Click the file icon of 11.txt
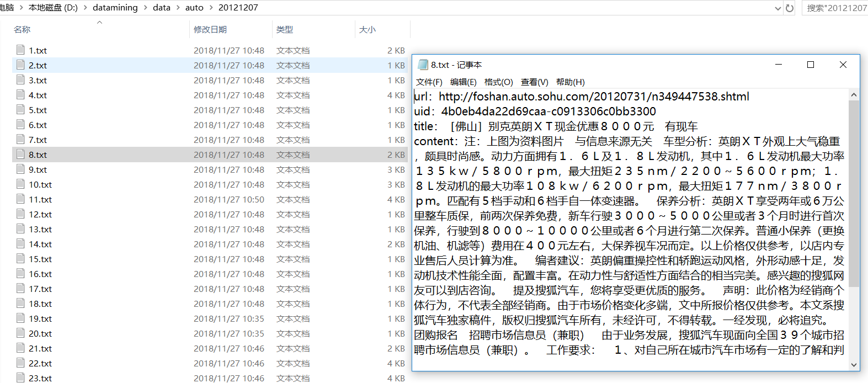The width and height of the screenshot is (868, 383). tap(21, 199)
